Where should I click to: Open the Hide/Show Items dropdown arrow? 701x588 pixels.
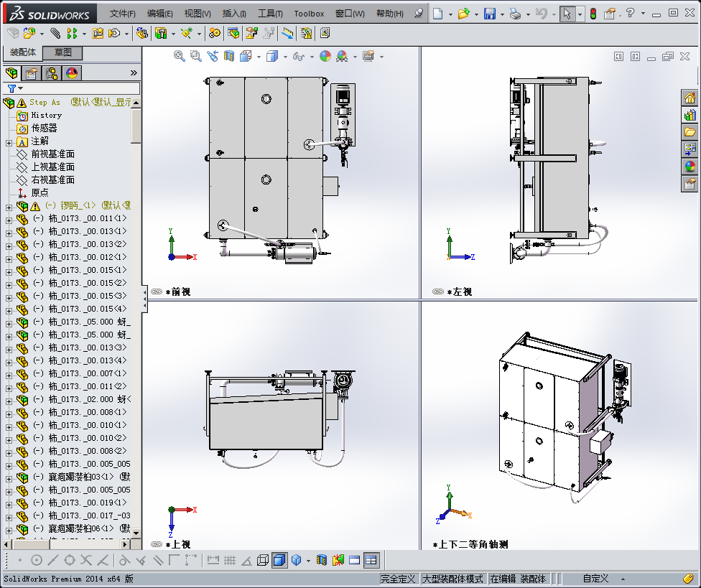[312, 57]
